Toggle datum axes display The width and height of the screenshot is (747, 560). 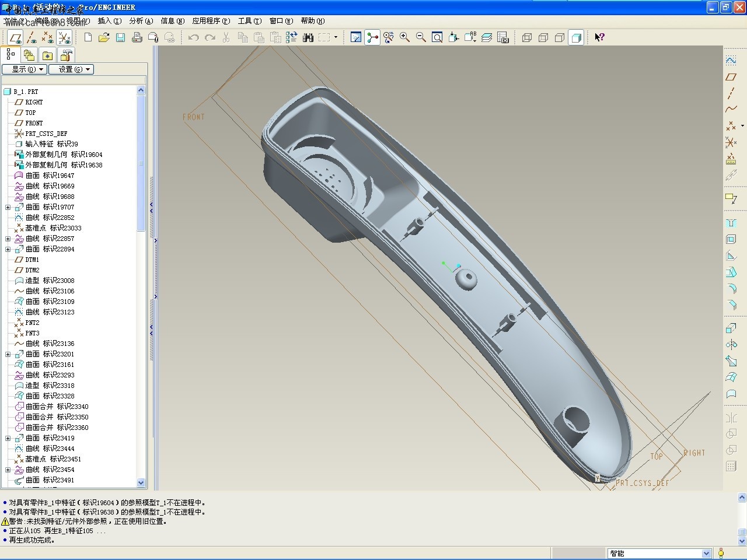click(32, 38)
